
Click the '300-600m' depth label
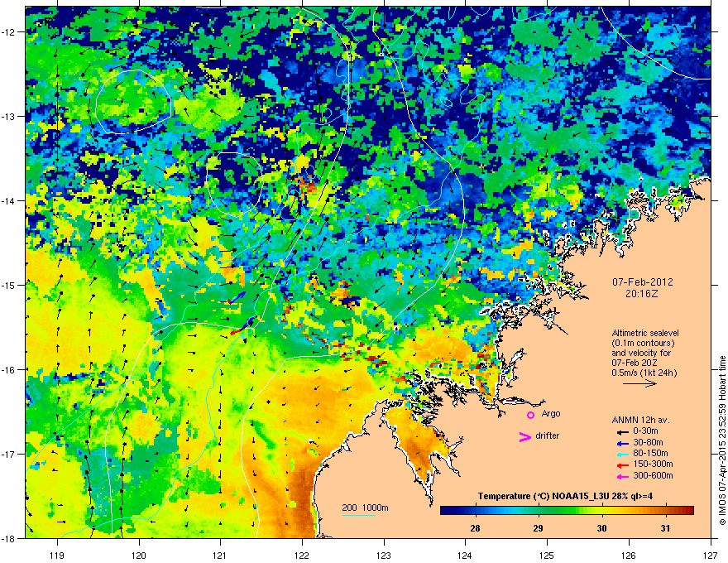tap(653, 475)
